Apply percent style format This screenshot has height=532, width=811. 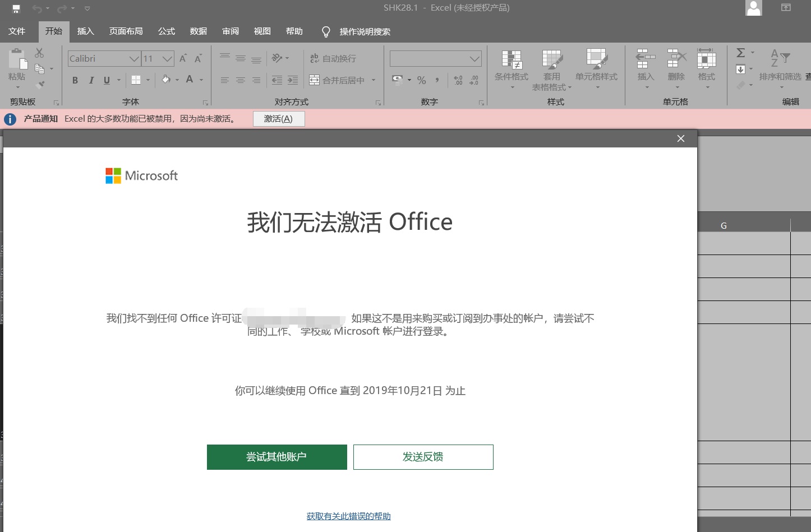(x=422, y=80)
